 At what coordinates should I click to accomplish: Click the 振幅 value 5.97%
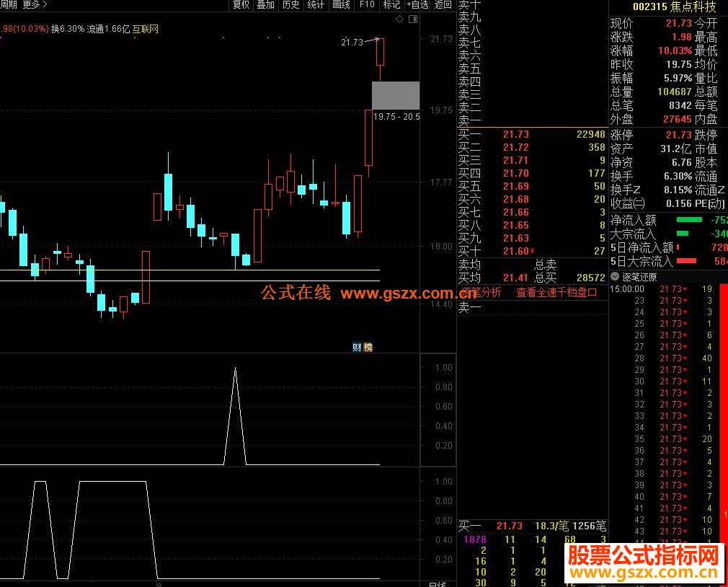click(x=678, y=78)
